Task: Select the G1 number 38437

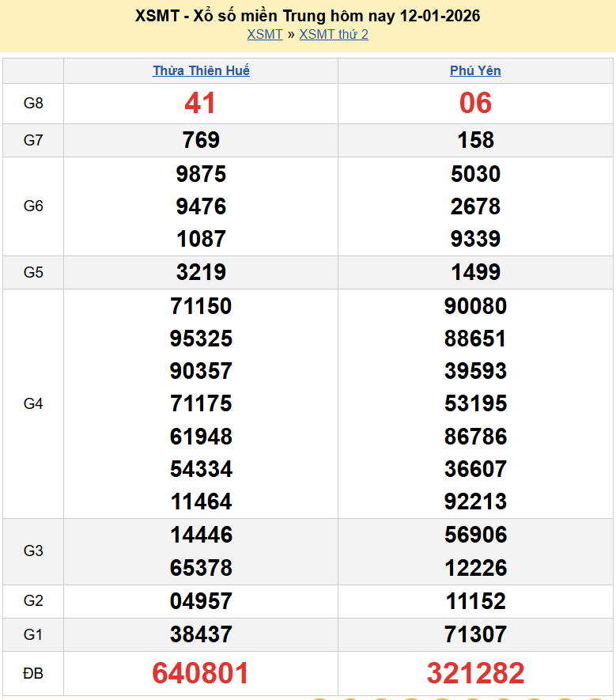Action: tap(201, 634)
